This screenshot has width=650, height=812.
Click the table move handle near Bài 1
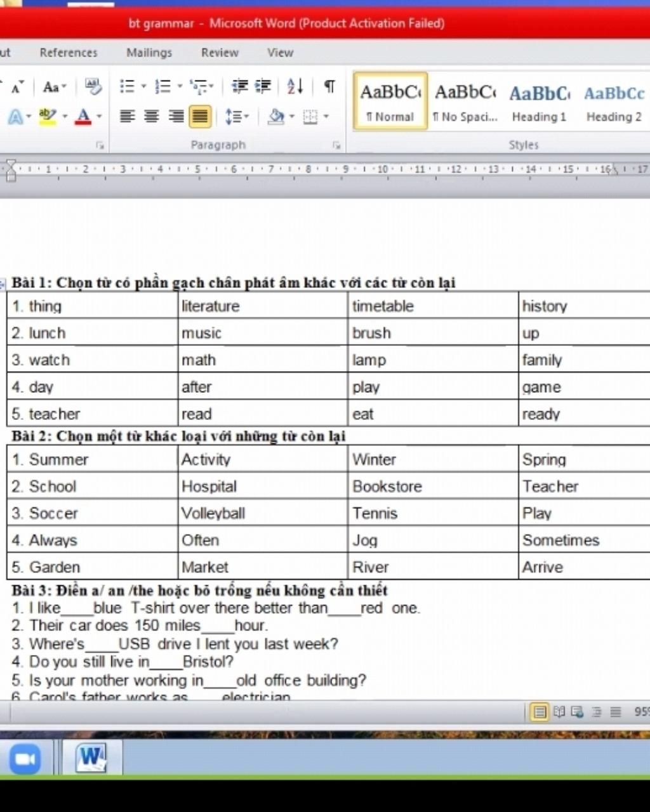point(3,284)
